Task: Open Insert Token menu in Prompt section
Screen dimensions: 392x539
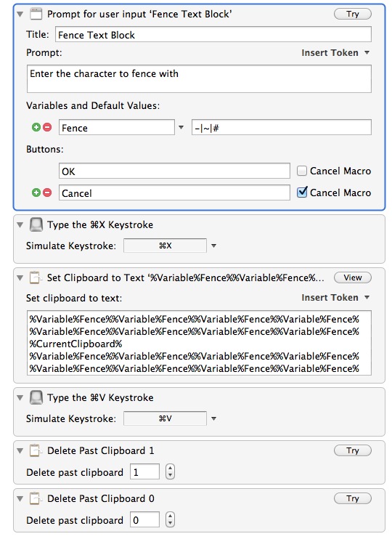Action: 335,52
